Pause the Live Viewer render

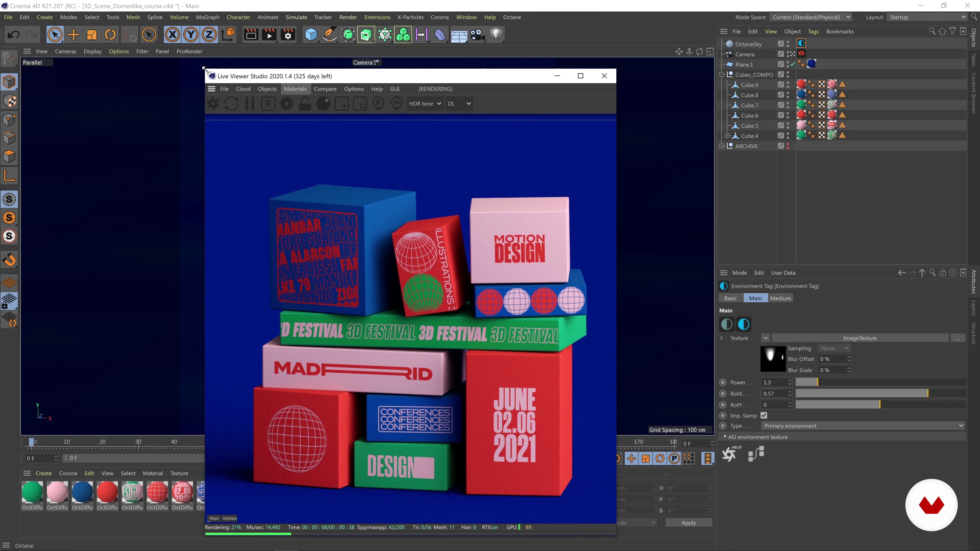coord(250,104)
